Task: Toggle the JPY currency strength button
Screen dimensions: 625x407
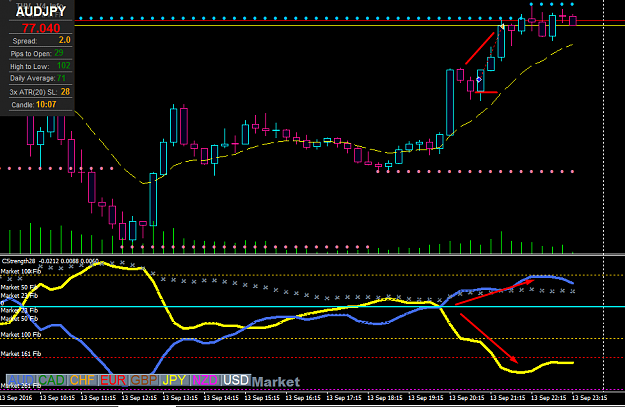Action: click(x=175, y=380)
